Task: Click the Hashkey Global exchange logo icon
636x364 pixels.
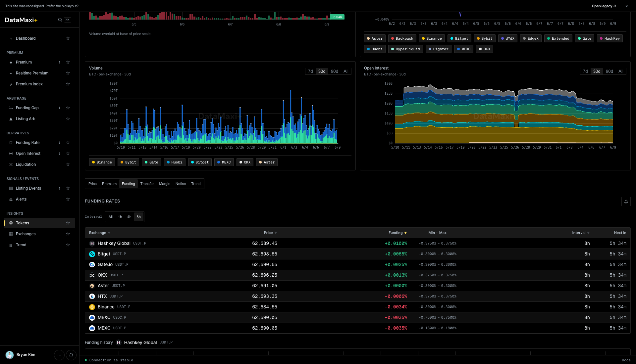Action: point(92,244)
